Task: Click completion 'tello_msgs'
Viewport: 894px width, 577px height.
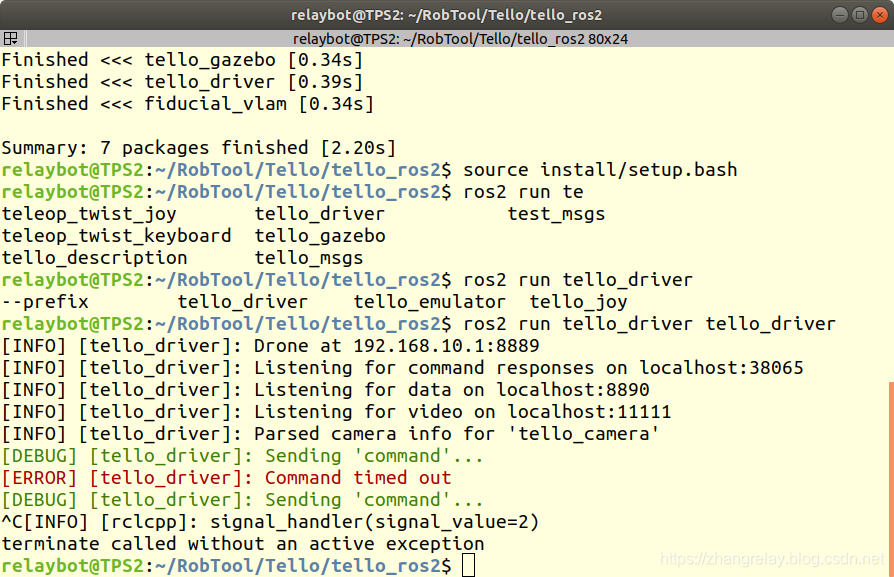Action: coord(308,258)
